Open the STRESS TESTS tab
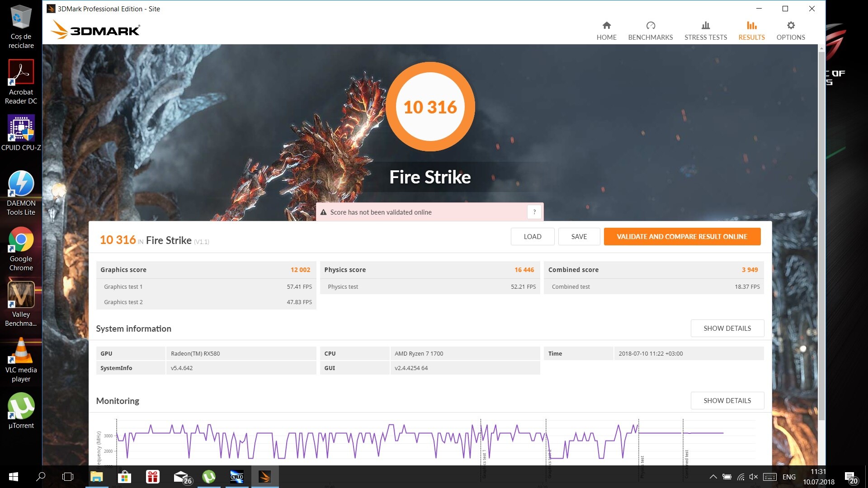Screen dimensions: 868x488 pos(705,31)
